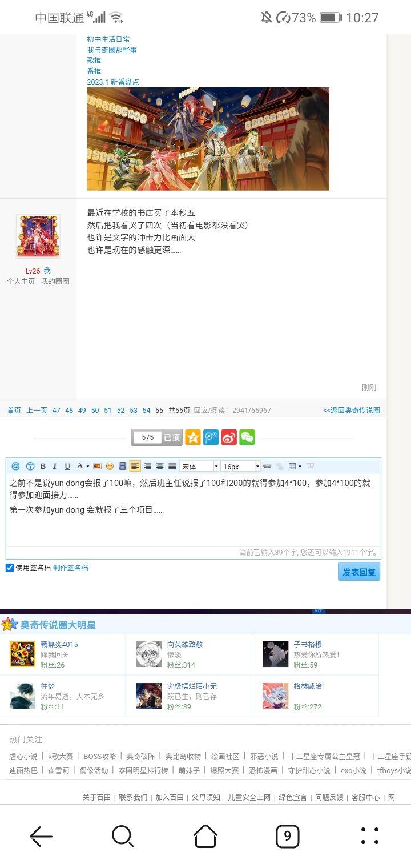Open the 2023.1 新番盘点 link
411x868 pixels.
click(x=113, y=82)
